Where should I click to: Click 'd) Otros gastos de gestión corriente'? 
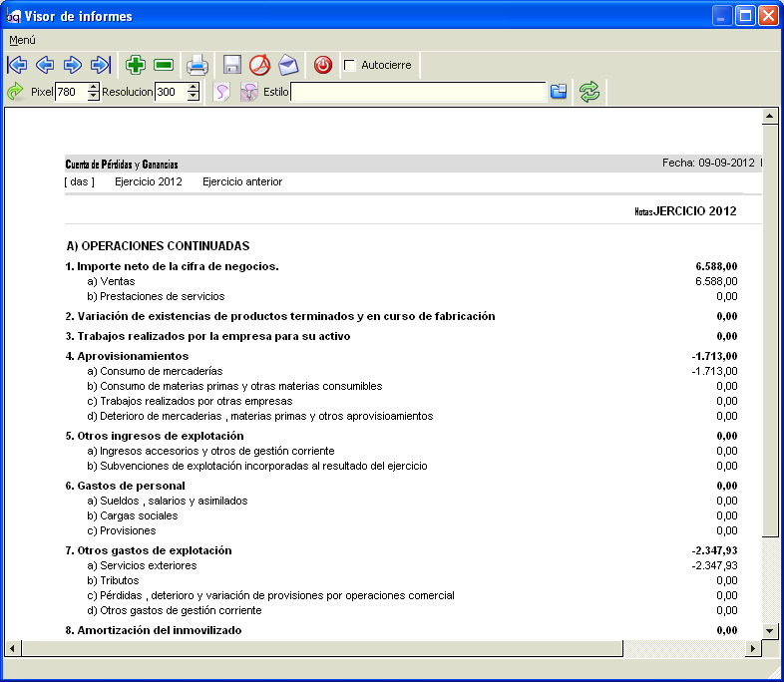click(x=175, y=610)
